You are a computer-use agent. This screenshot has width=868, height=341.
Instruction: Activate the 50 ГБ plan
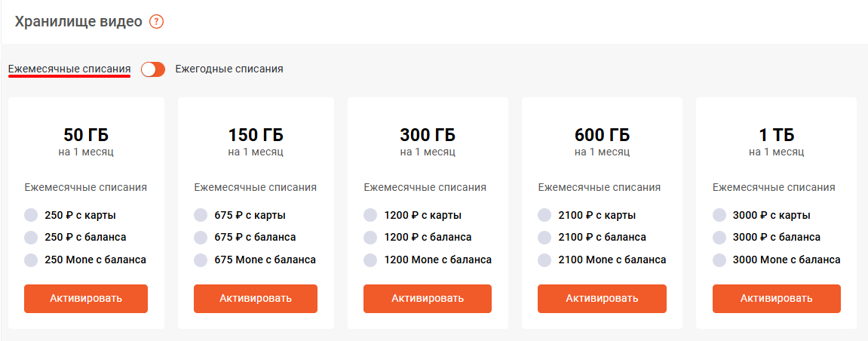[86, 298]
